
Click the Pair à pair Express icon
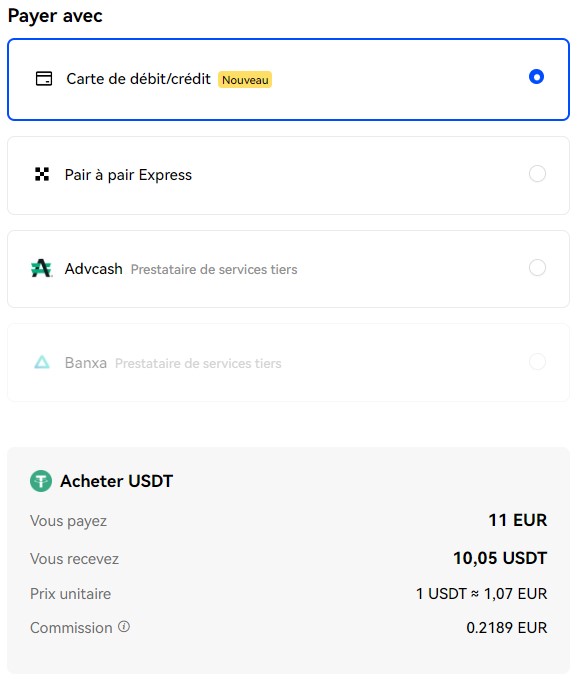coord(42,174)
